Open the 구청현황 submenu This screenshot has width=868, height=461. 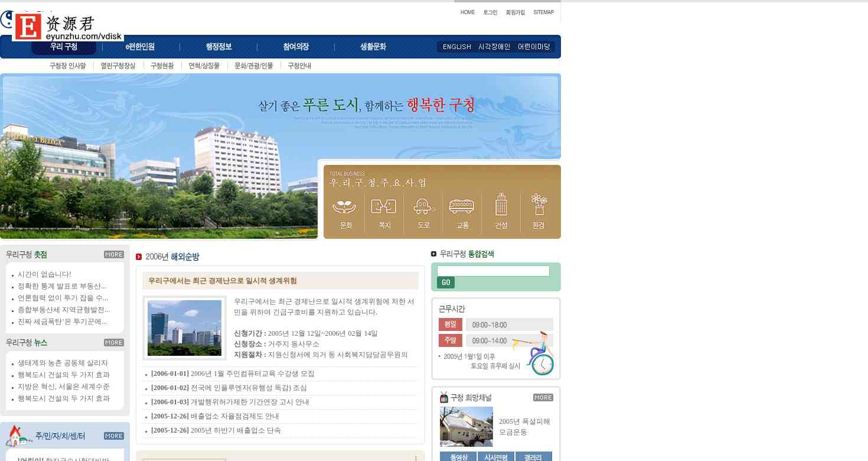coord(162,66)
